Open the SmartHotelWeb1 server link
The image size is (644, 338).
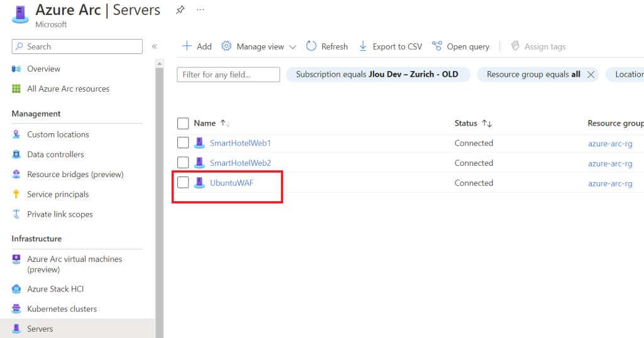240,143
